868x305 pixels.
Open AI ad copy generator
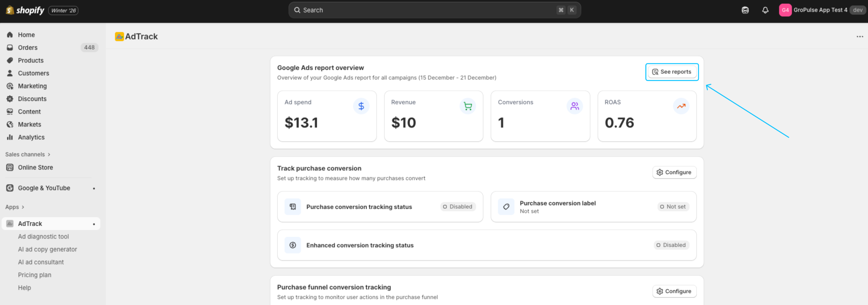pyautogui.click(x=47, y=249)
